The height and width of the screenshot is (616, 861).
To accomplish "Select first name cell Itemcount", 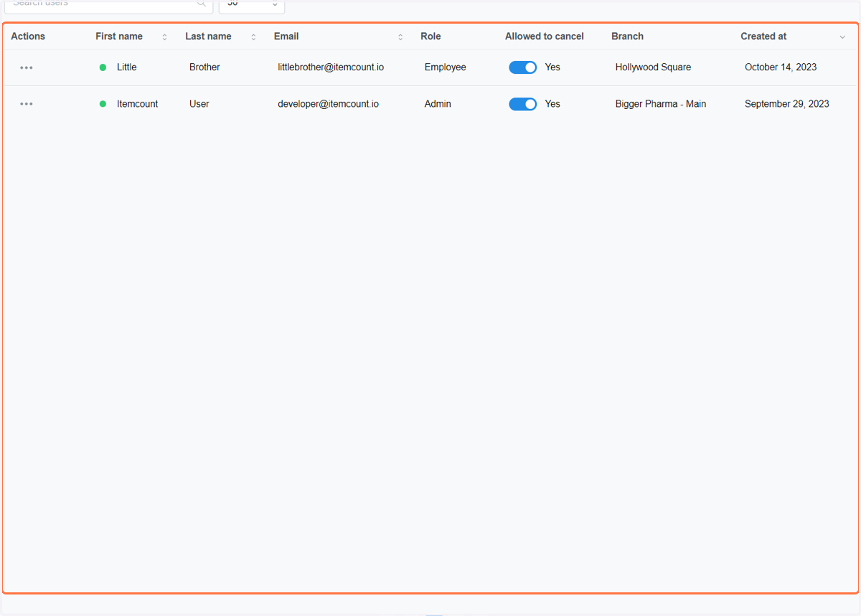I will pyautogui.click(x=138, y=104).
